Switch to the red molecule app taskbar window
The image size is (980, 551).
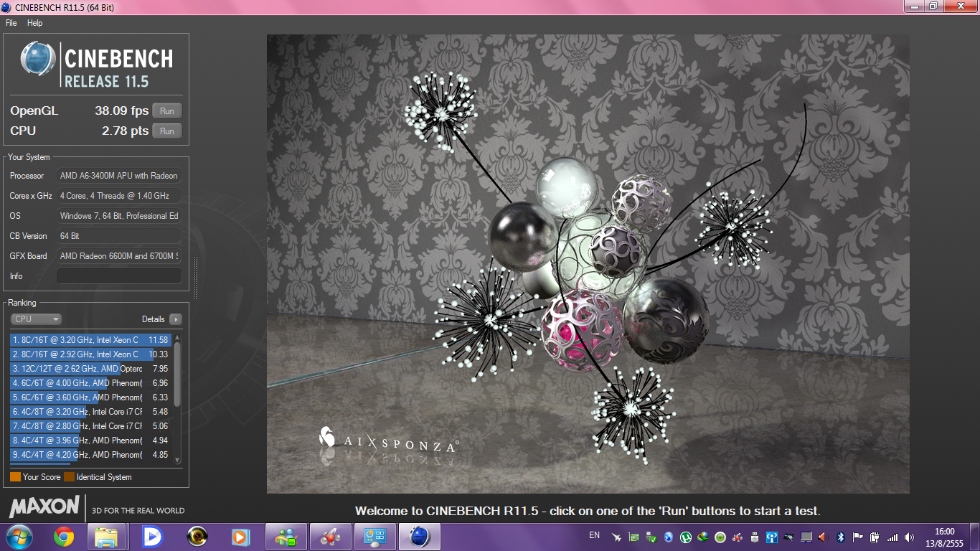pos(330,537)
